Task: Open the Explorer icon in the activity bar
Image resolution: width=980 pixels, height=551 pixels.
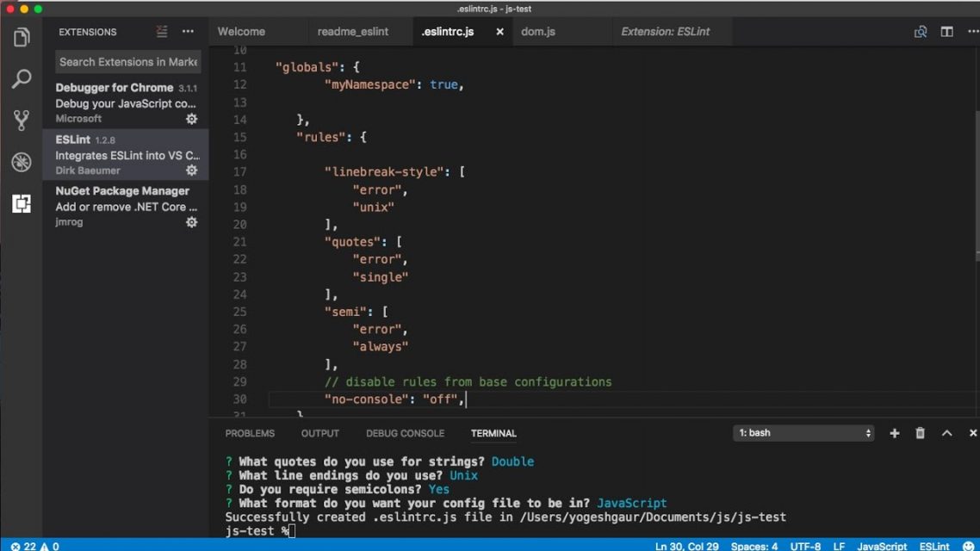Action: pyautogui.click(x=21, y=37)
